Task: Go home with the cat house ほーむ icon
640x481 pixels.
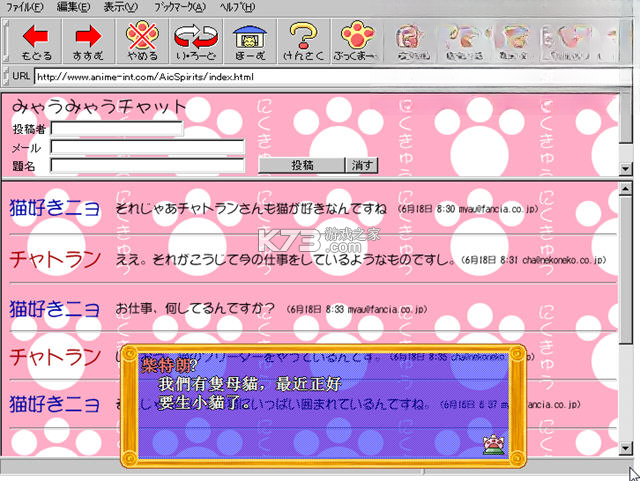Action: click(250, 42)
